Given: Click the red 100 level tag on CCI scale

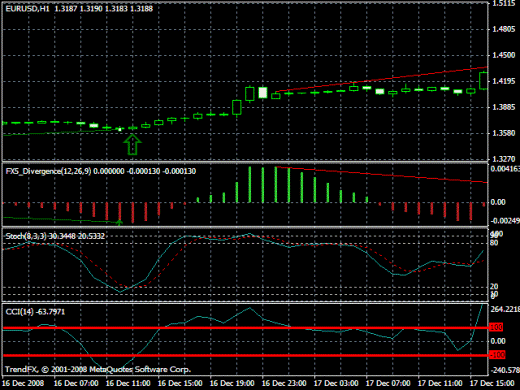Looking at the screenshot, I should pos(496,327).
